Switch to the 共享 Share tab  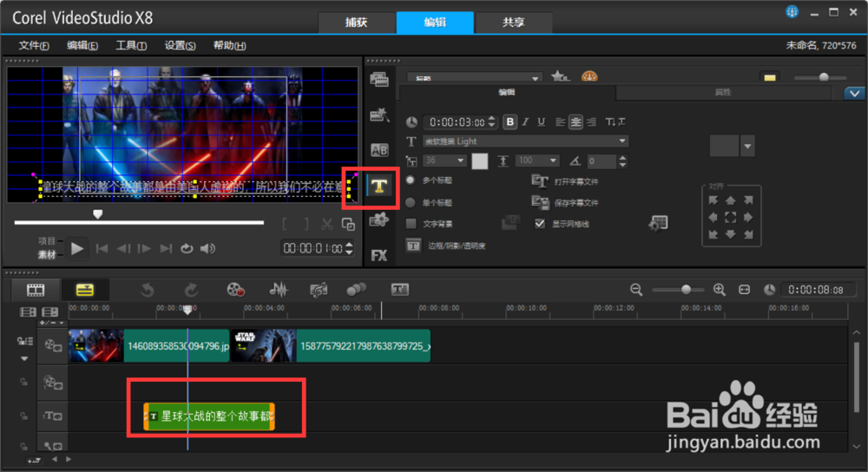point(513,23)
